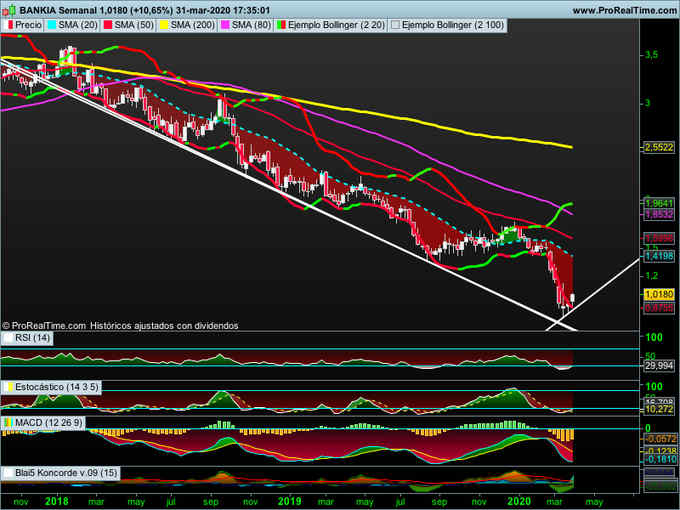Image resolution: width=680 pixels, height=510 pixels.
Task: Click the 2019 label on time axis
Action: point(289,501)
